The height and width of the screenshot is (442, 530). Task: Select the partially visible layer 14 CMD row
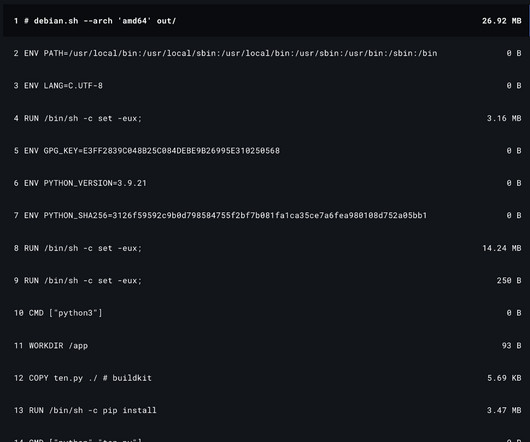point(266,435)
